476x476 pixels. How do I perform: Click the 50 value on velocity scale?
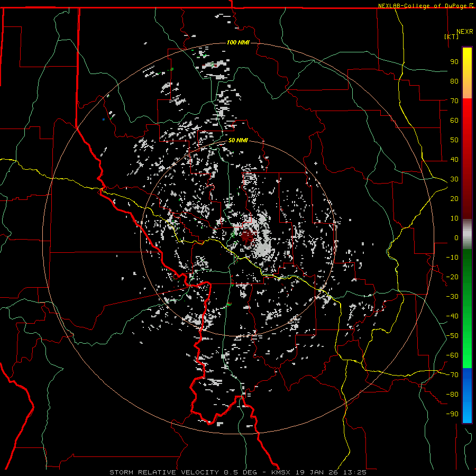[454, 140]
